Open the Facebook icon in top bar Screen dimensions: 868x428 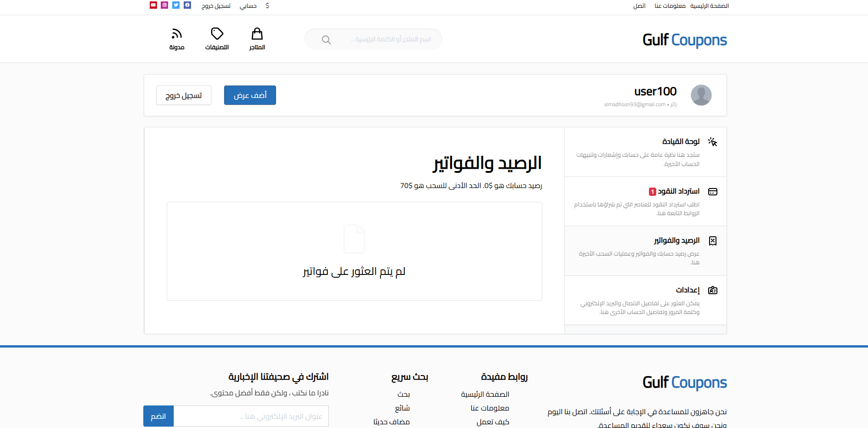click(x=187, y=5)
